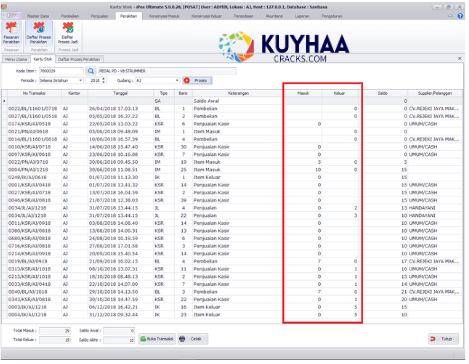469x364 pixels.
Task: Expand the Gudang dropdown
Action: coord(177,80)
